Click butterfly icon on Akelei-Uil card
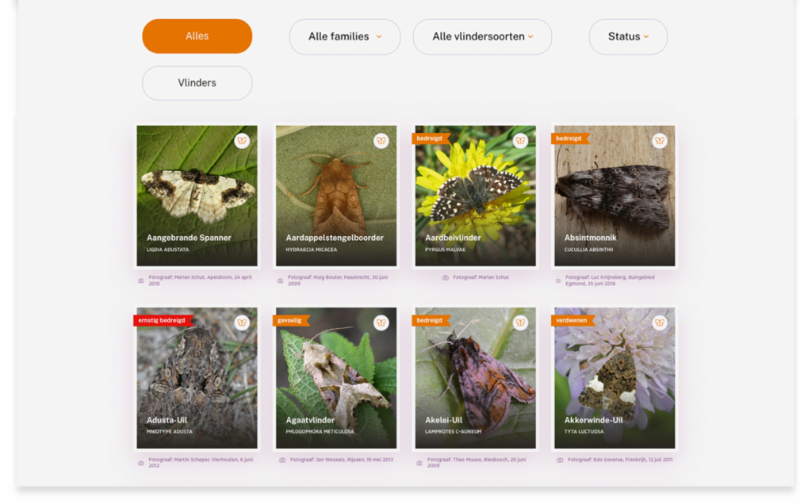 point(520,323)
